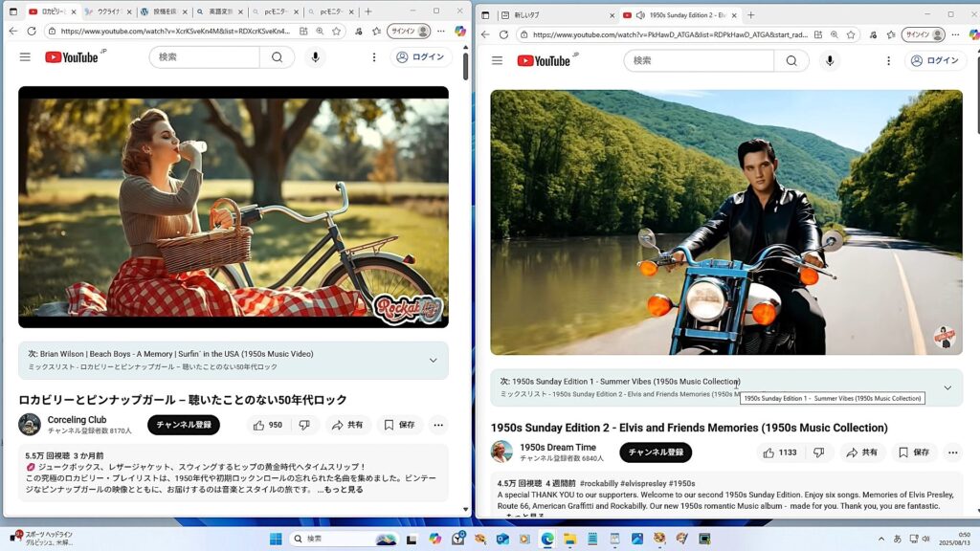Viewport: 980px width, 551px height.
Task: Open more actions for 1950s Dream Time video
Action: 952,452
